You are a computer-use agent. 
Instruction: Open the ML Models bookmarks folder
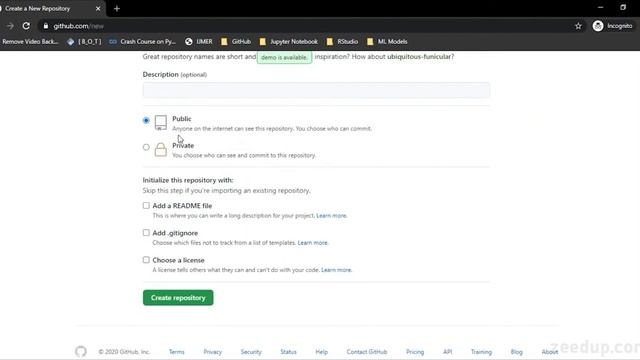387,42
